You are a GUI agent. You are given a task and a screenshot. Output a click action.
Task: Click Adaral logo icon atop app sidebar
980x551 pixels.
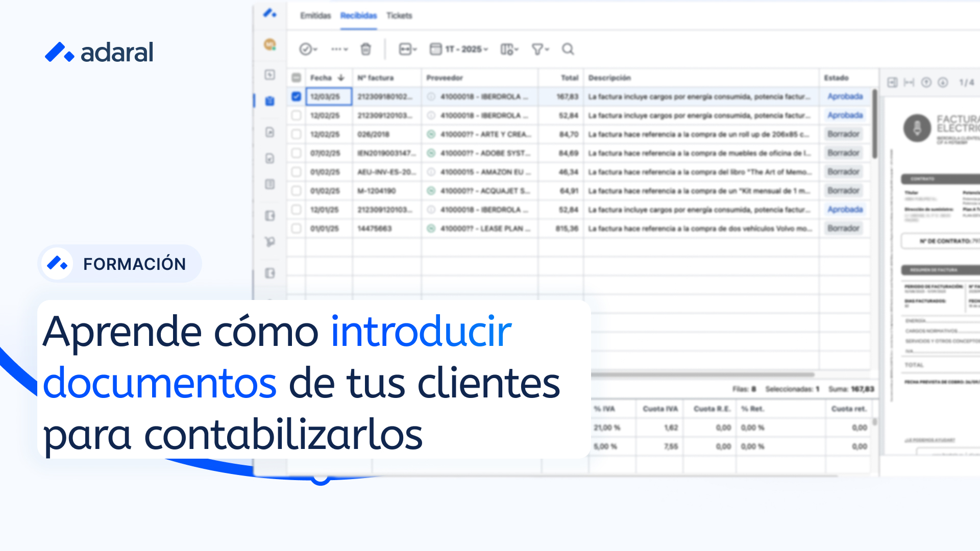269,13
